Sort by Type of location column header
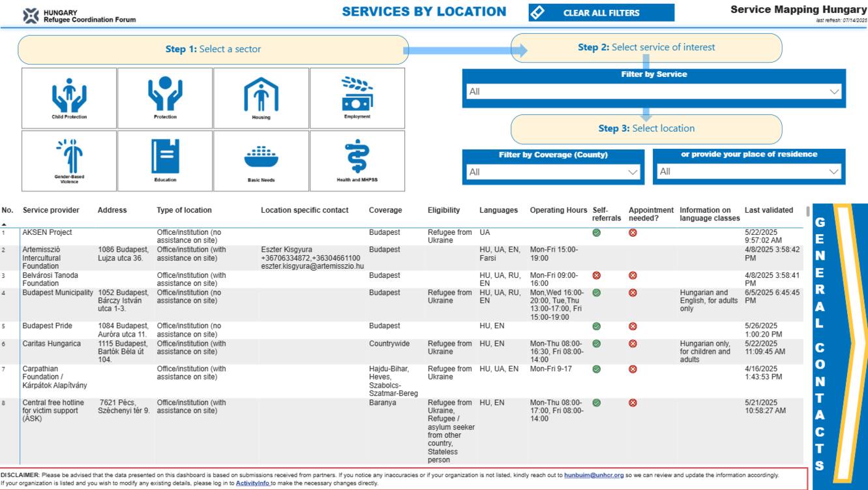 (x=184, y=210)
